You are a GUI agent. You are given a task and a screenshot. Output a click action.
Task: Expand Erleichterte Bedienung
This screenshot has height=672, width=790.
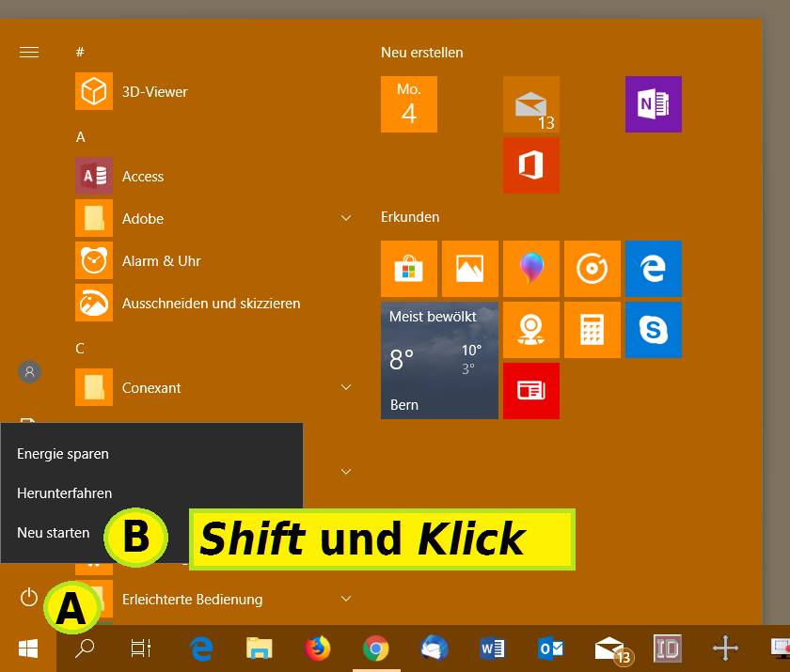(345, 599)
